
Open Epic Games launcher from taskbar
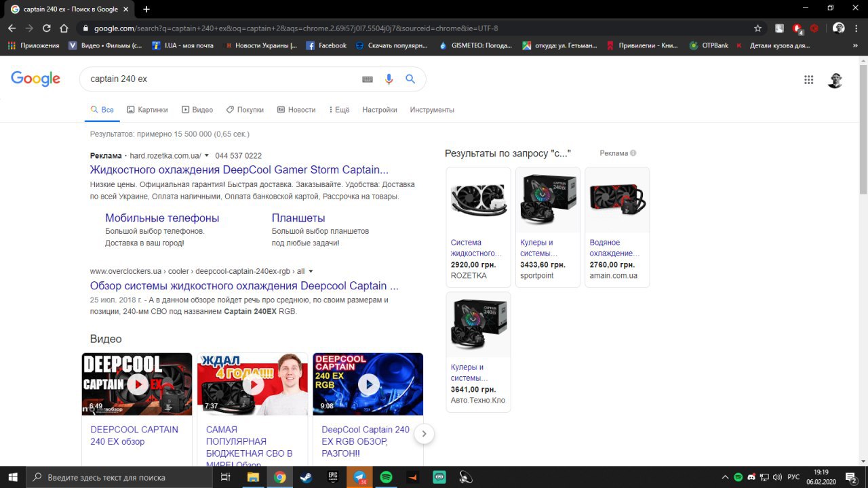coord(332,477)
